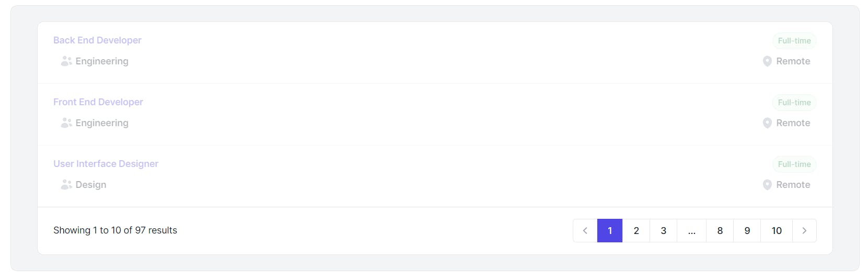Click people icon next to Design department
This screenshot has height=279, width=868.
click(66, 185)
